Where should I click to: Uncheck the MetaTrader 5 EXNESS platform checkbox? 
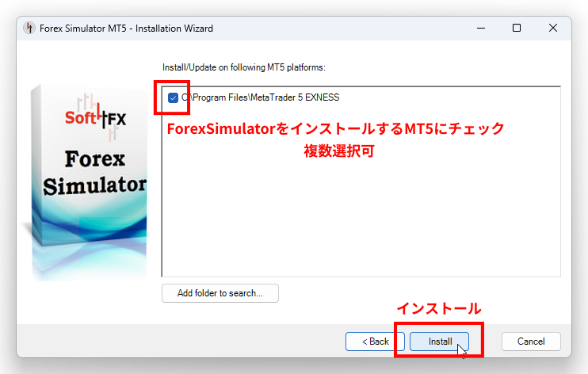pos(173,98)
